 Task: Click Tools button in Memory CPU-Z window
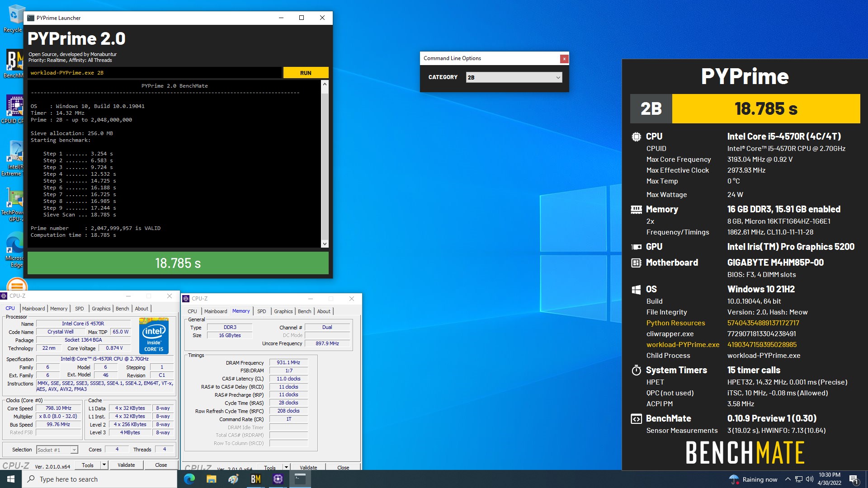click(x=270, y=468)
